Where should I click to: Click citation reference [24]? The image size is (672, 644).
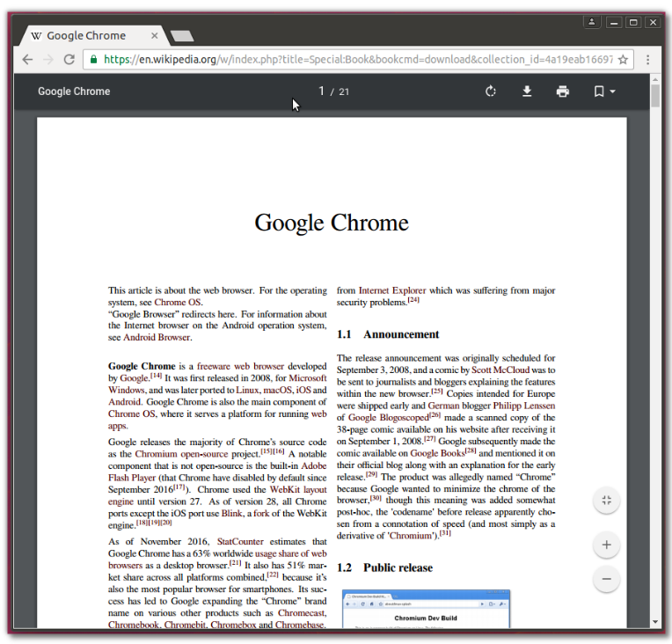point(413,300)
